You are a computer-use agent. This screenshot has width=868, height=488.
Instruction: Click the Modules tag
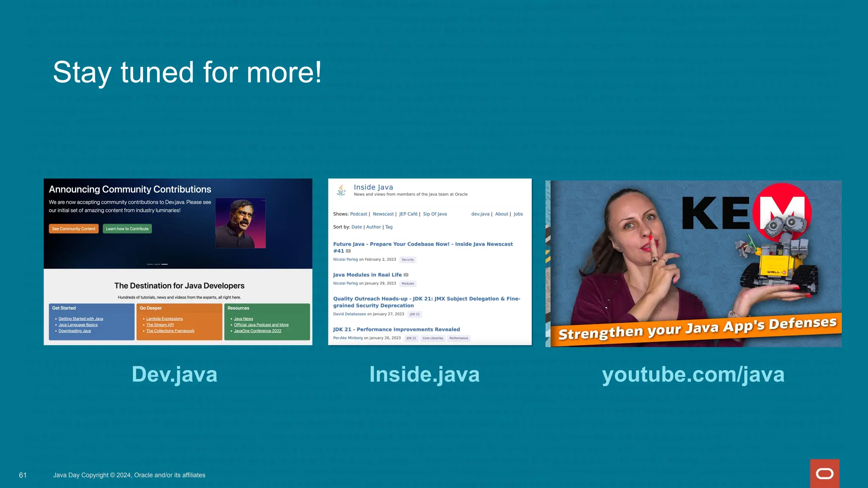(x=408, y=284)
